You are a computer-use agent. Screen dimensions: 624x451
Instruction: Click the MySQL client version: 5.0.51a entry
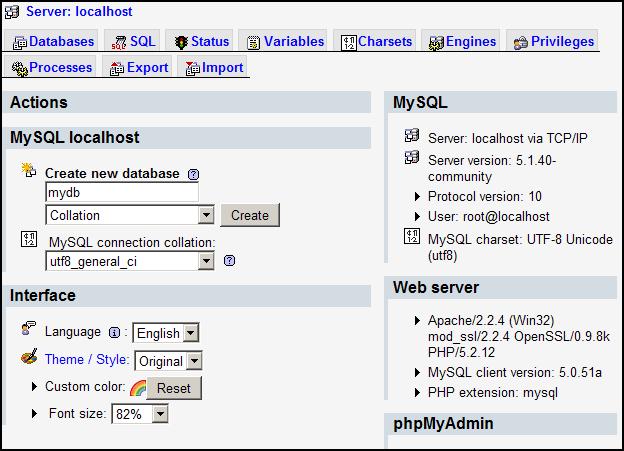(x=515, y=372)
